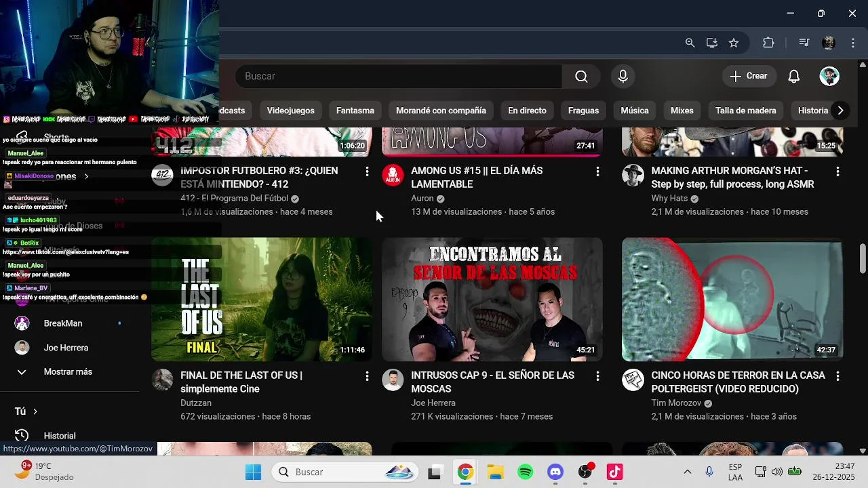The image size is (868, 488).
Task: Open TikTok app from the taskbar
Action: [x=614, y=472]
